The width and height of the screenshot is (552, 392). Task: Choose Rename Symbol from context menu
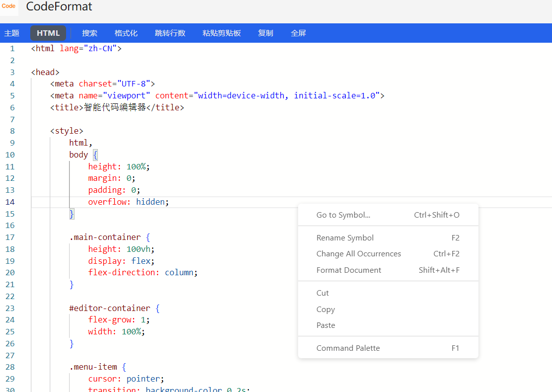tap(388, 238)
